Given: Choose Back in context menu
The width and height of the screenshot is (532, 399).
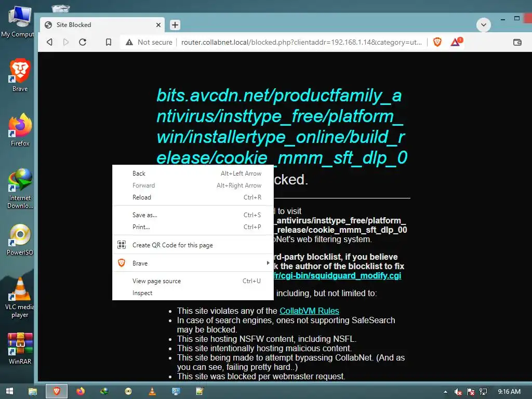Looking at the screenshot, I should pyautogui.click(x=193, y=174).
